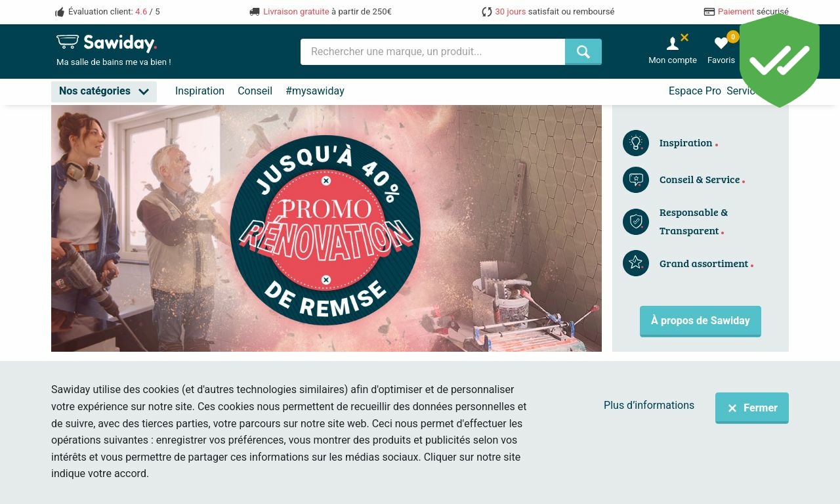Click the magnifier search button
The height and width of the screenshot is (504, 840).
[x=583, y=52]
